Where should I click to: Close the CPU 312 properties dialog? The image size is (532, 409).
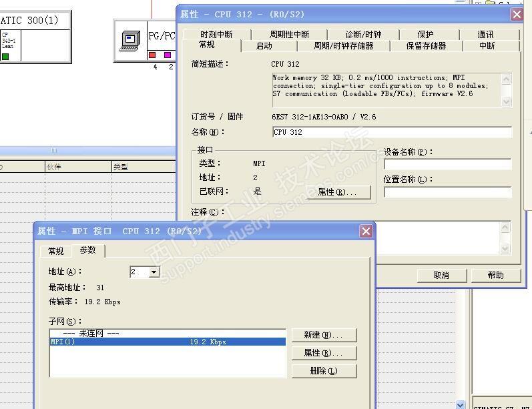(x=517, y=14)
